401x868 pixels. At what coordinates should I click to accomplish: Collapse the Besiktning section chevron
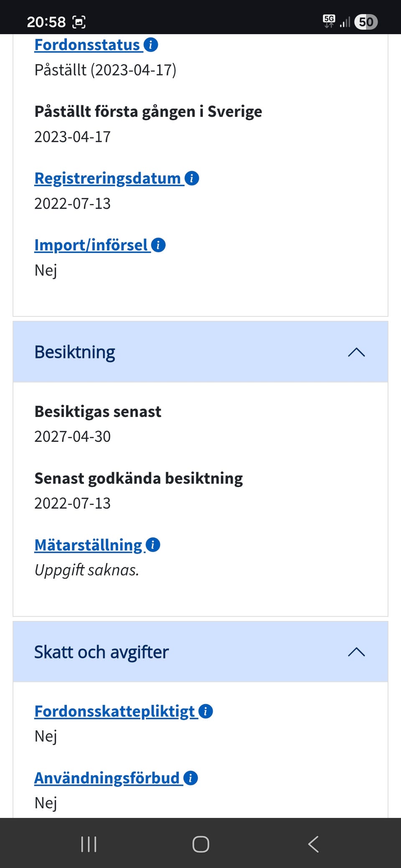tap(356, 352)
